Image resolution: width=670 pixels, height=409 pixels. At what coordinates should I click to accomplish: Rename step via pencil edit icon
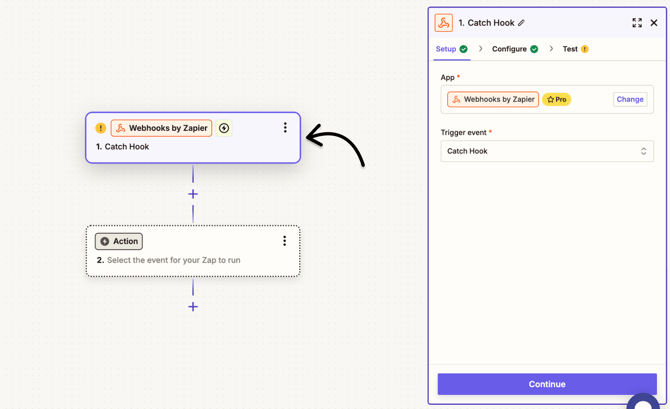521,23
